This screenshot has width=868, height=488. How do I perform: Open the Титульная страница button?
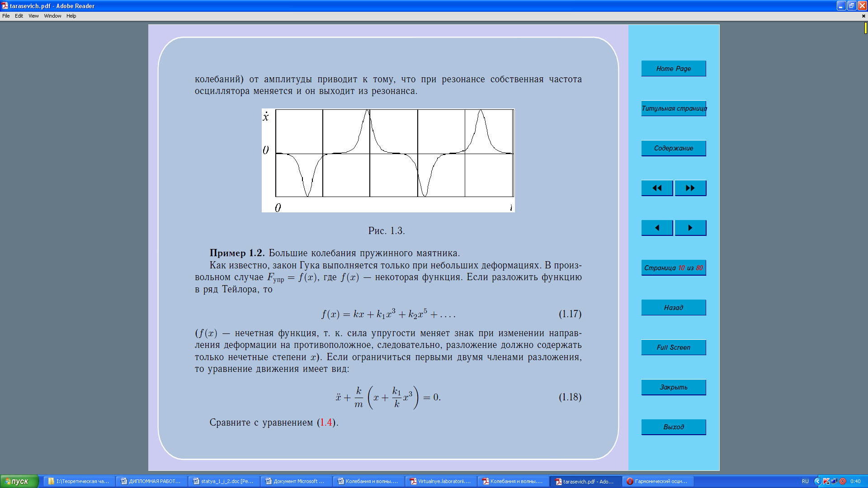pos(673,108)
